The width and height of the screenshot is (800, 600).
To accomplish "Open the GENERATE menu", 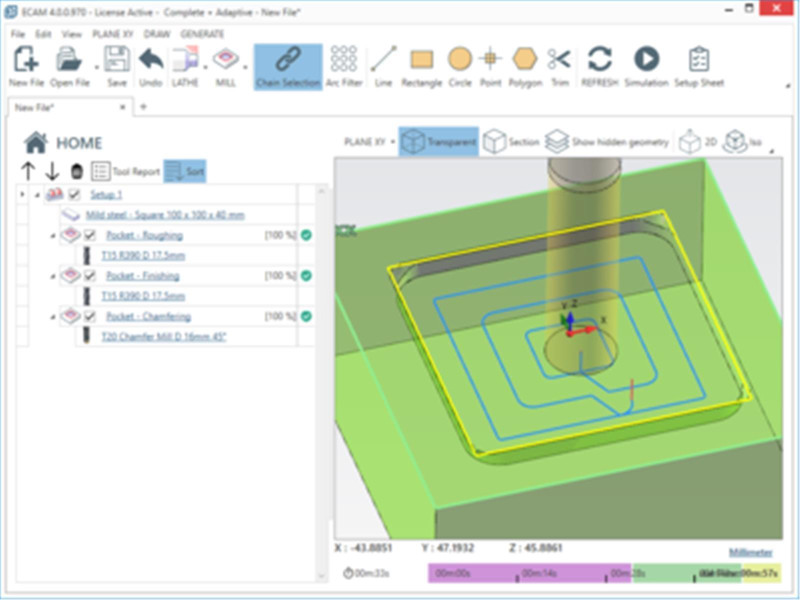I will (202, 34).
